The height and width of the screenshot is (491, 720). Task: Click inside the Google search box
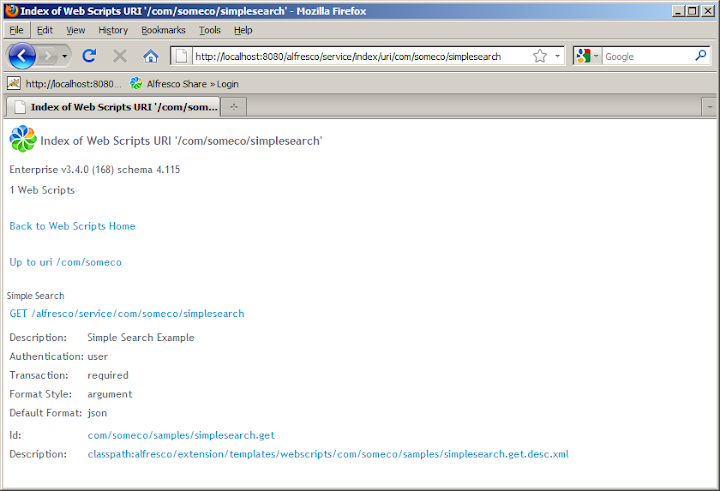(x=647, y=56)
